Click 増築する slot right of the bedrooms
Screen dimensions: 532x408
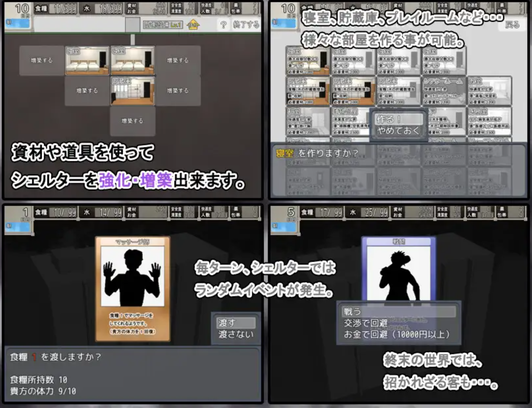(x=178, y=60)
